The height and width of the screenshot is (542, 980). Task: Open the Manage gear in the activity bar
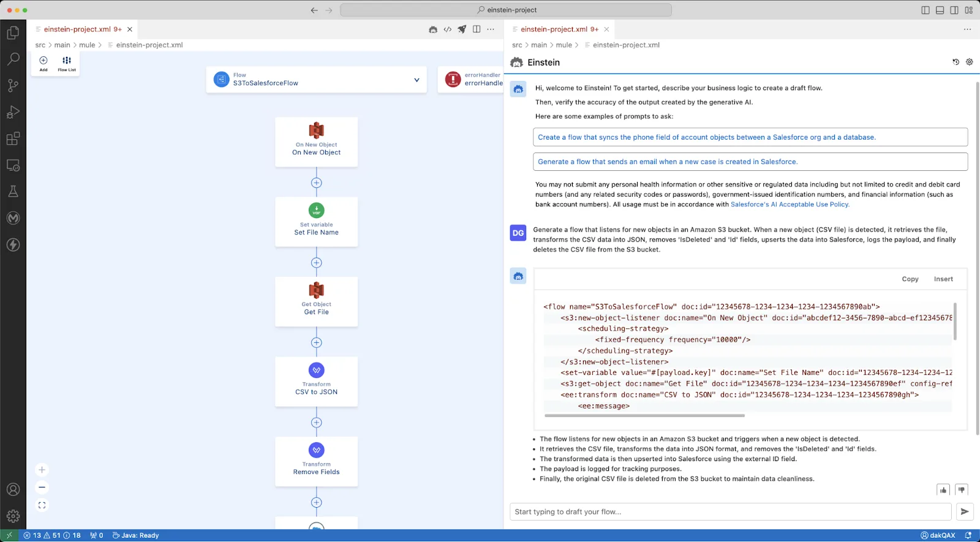pyautogui.click(x=13, y=516)
